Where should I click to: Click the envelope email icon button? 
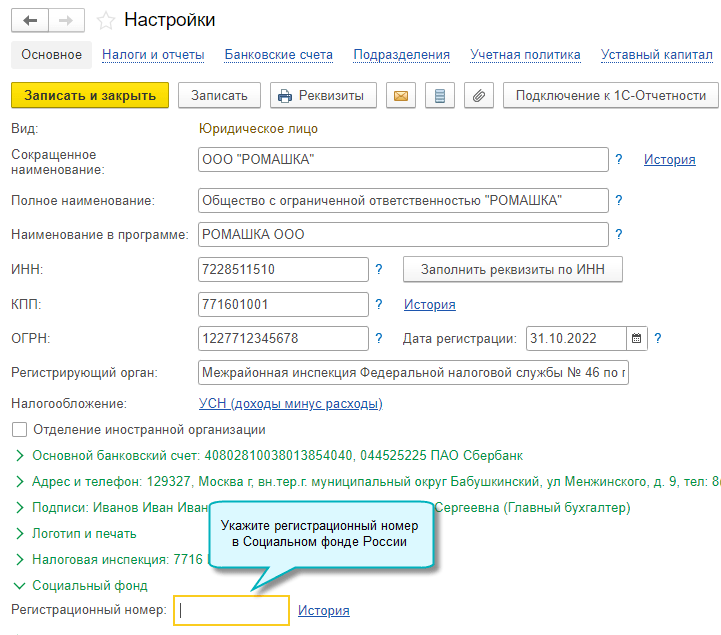tap(401, 96)
